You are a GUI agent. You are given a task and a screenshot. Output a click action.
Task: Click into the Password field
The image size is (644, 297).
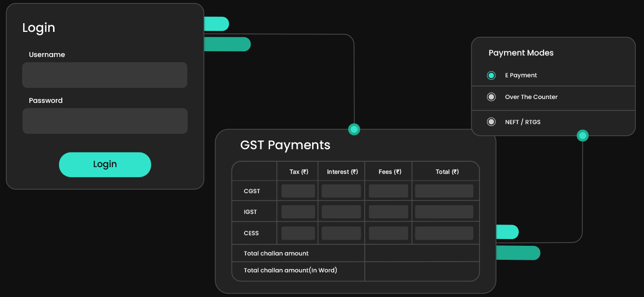click(105, 121)
